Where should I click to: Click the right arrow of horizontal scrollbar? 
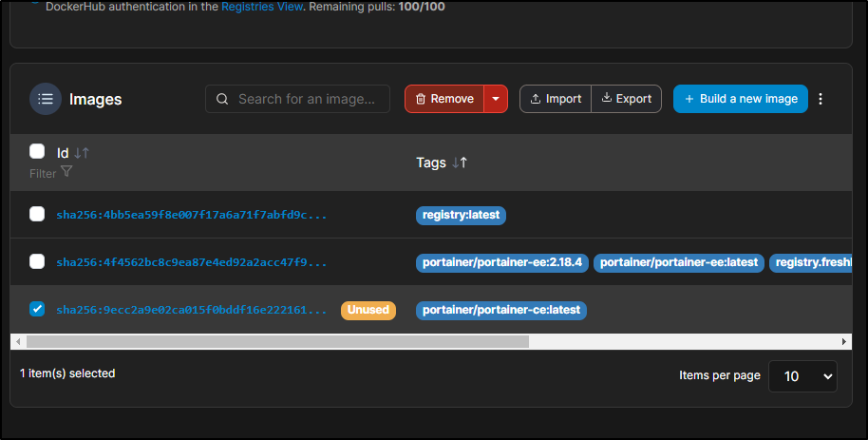844,341
